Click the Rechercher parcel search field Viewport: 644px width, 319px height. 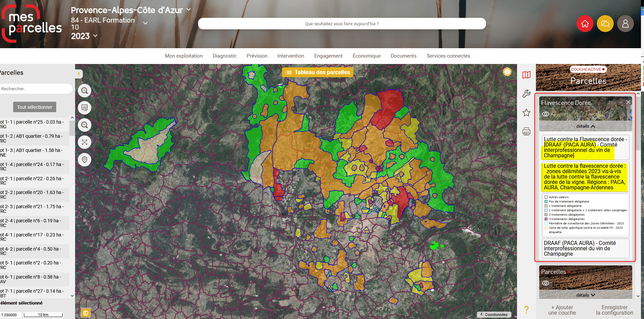pyautogui.click(x=35, y=89)
